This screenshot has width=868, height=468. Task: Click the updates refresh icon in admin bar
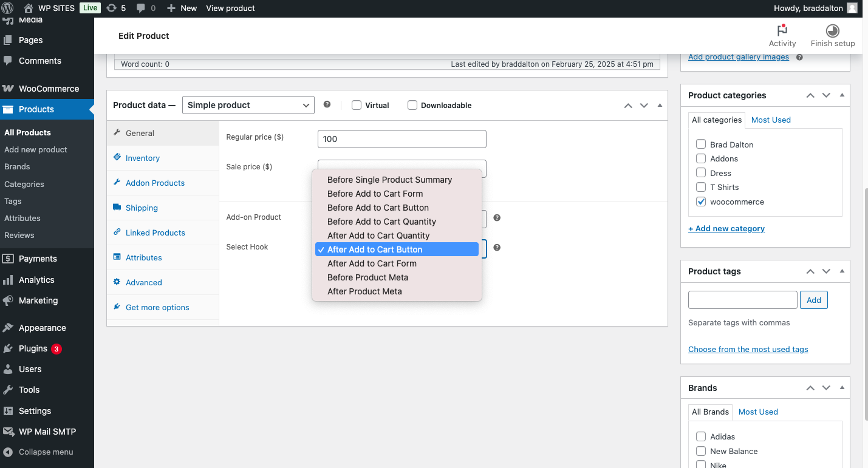[x=111, y=8]
